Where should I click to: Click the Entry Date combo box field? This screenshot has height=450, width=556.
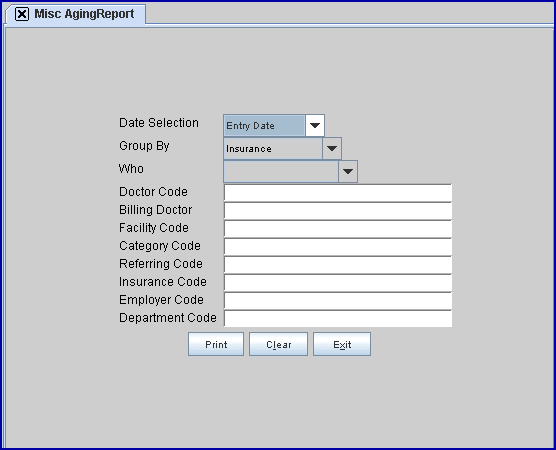(264, 126)
